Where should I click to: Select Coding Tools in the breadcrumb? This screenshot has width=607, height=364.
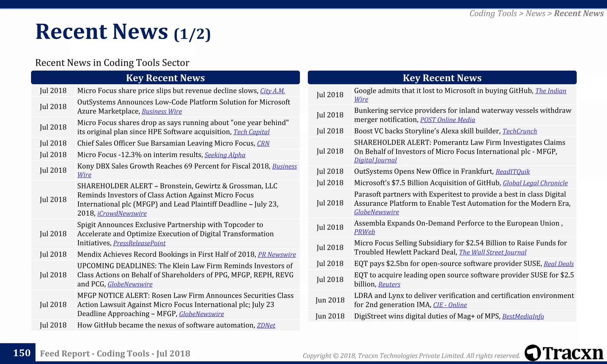(x=493, y=14)
